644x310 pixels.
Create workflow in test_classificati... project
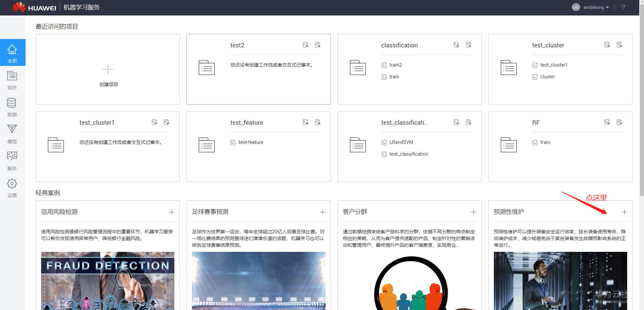point(456,122)
